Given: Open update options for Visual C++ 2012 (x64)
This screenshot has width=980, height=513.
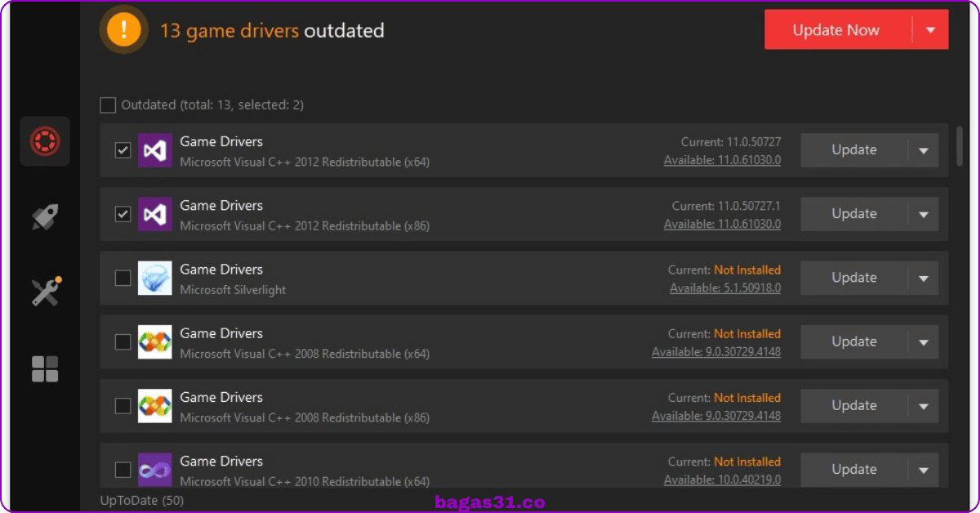Looking at the screenshot, I should click(924, 150).
